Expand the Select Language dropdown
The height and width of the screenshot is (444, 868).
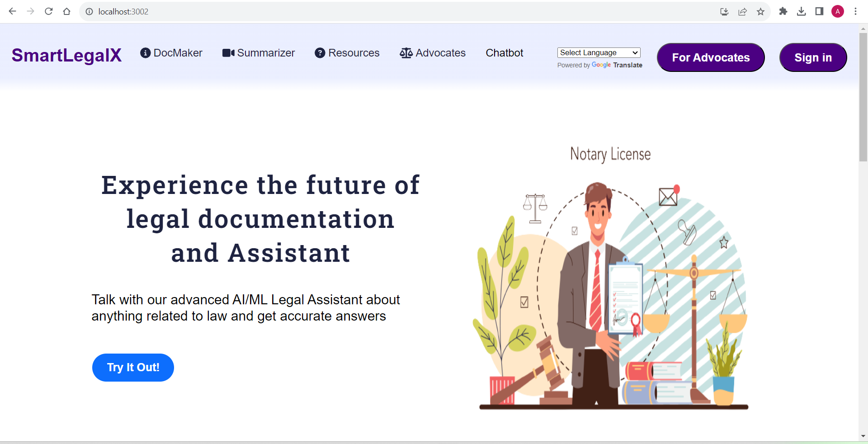coord(599,52)
